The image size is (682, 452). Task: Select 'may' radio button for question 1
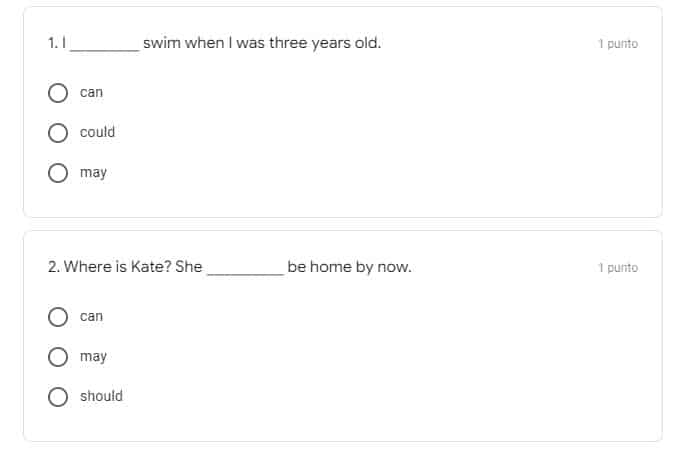point(58,173)
